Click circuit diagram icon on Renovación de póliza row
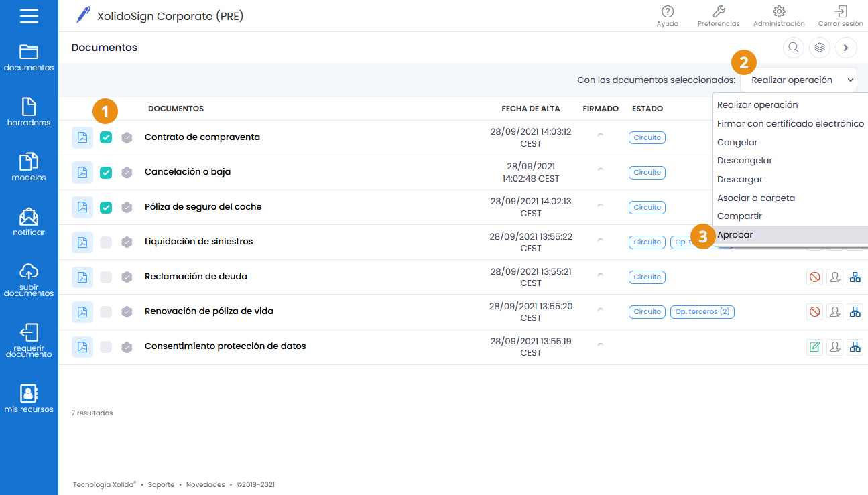Screen dimensions: 868x495 pyautogui.click(x=855, y=311)
